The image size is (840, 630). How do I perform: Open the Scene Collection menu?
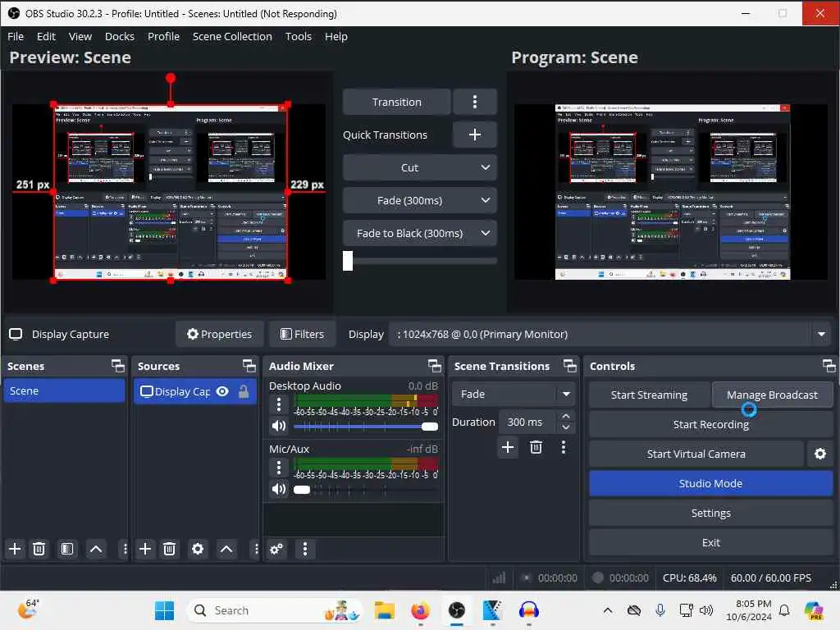coord(232,36)
